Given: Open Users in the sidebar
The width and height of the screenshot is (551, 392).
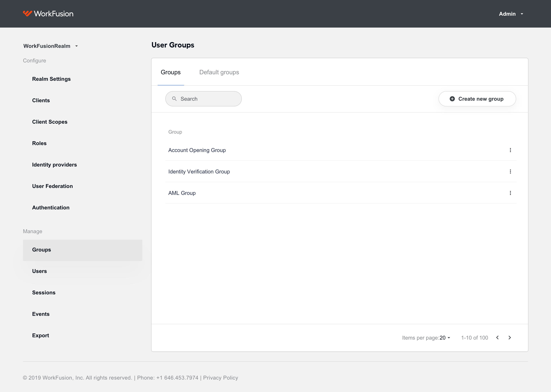Looking at the screenshot, I should [x=40, y=271].
